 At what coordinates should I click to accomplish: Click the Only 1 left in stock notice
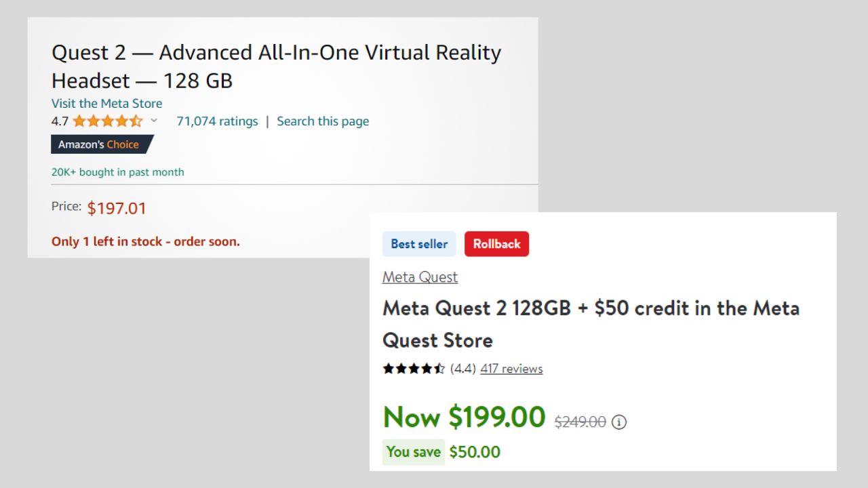click(x=145, y=241)
